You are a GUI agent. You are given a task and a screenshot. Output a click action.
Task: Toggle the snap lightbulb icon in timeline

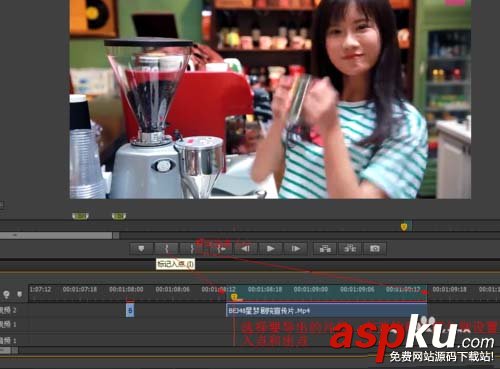click(x=6, y=294)
